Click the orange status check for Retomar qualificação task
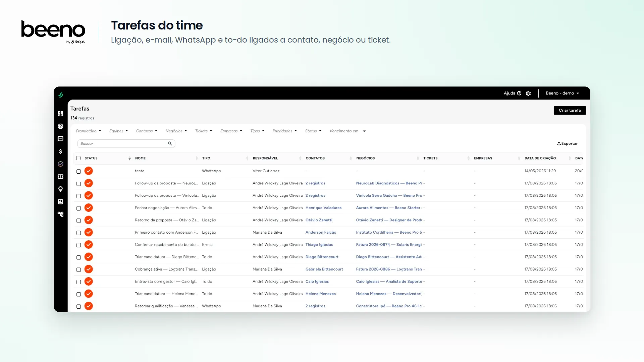The width and height of the screenshot is (644, 362). pos(89,306)
